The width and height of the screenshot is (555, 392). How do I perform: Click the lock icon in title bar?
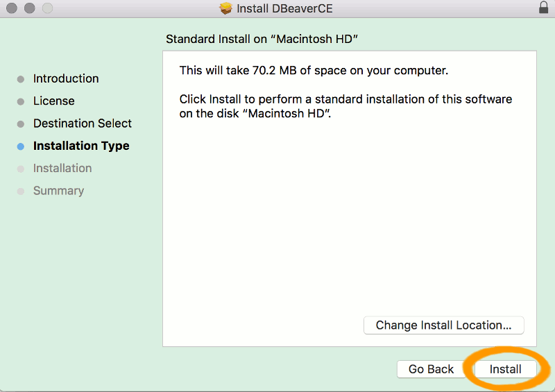click(x=544, y=8)
